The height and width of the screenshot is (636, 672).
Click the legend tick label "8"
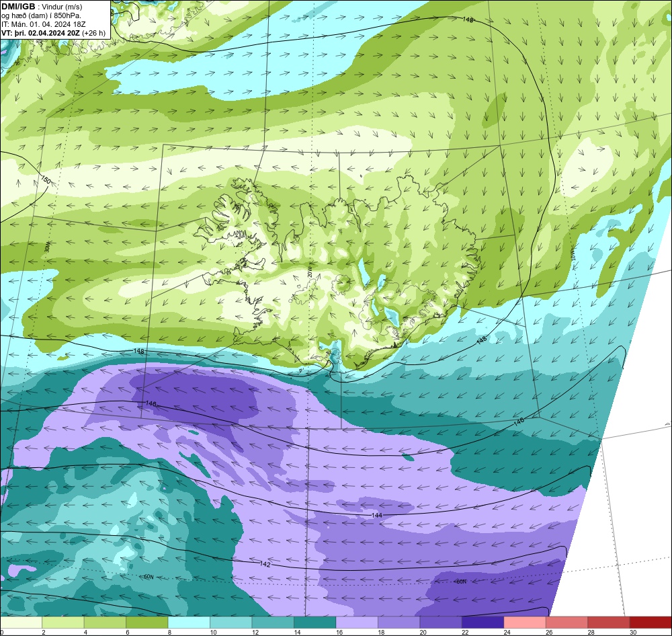(x=170, y=632)
